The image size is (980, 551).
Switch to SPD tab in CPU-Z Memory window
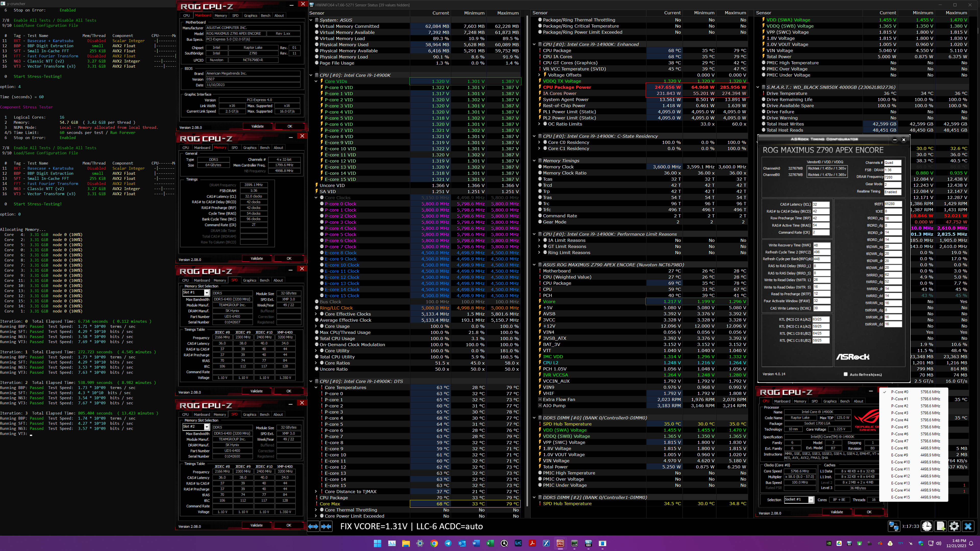[x=234, y=147]
